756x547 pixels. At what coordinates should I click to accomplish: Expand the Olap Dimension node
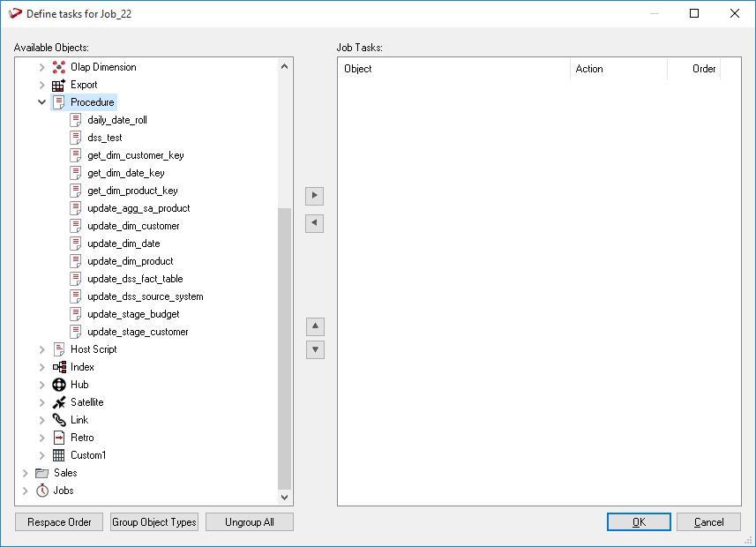click(x=42, y=67)
